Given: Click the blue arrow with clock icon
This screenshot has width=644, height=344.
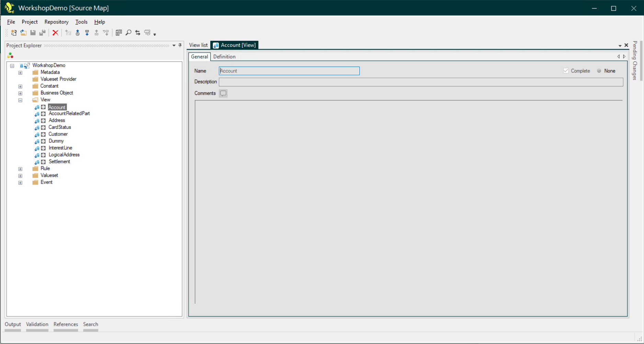Looking at the screenshot, I should (x=78, y=33).
